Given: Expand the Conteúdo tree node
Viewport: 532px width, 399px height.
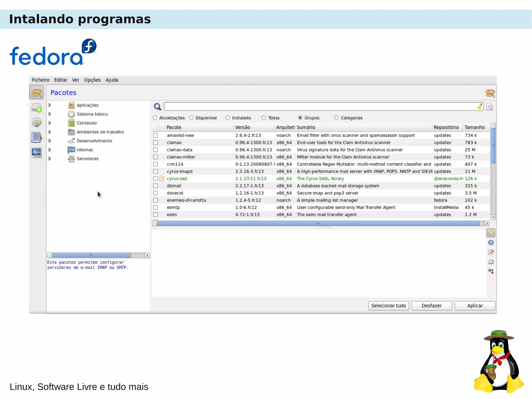Looking at the screenshot, I should pos(50,123).
